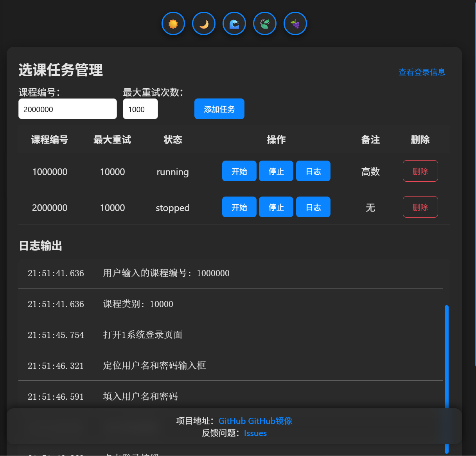Click the 最大重试 column header
Screen dimensions: 476x456
point(112,139)
